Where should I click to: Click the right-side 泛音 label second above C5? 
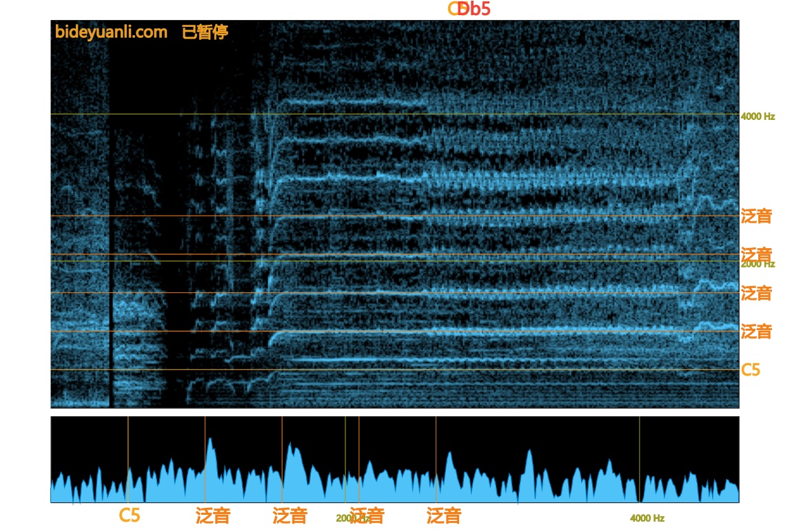756,293
